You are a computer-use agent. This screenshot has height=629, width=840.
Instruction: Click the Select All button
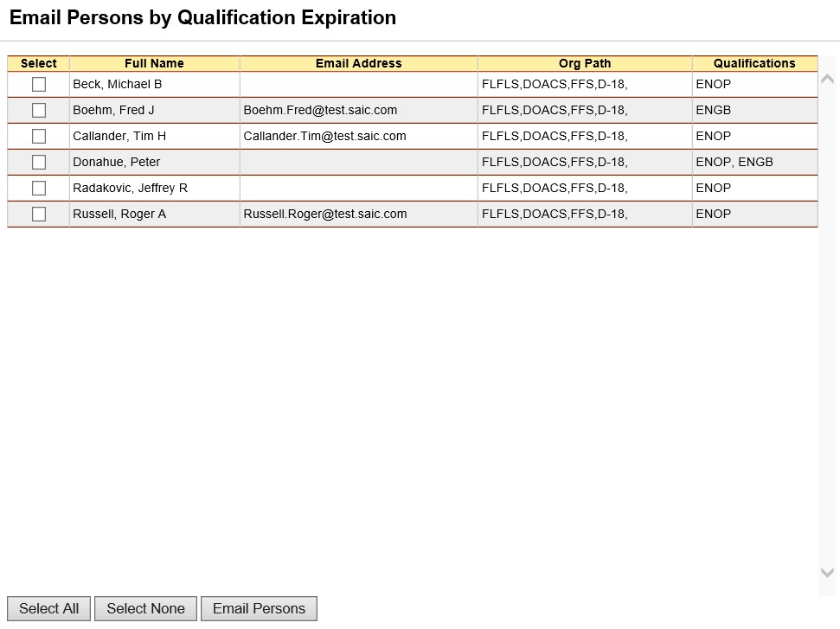48,608
